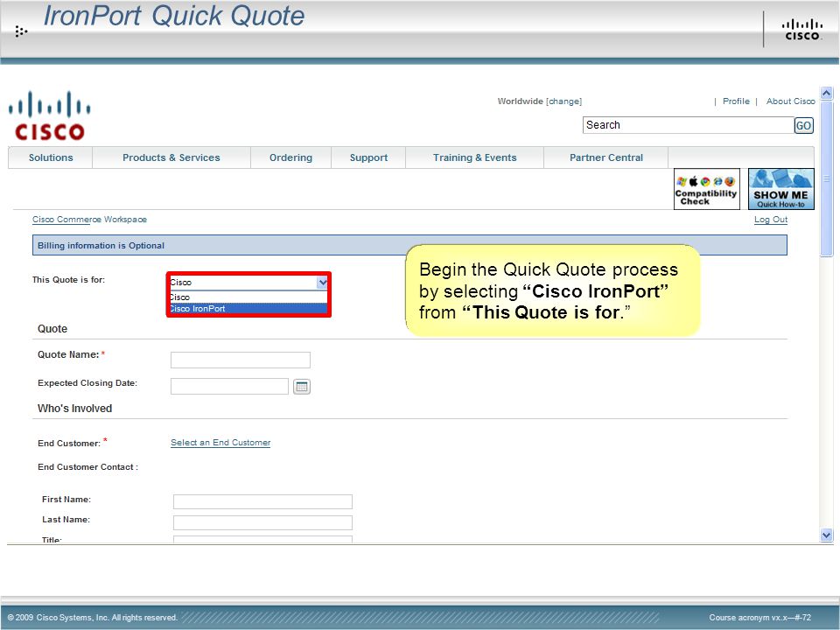Click the Worldwide [change] link

pyautogui.click(x=540, y=101)
